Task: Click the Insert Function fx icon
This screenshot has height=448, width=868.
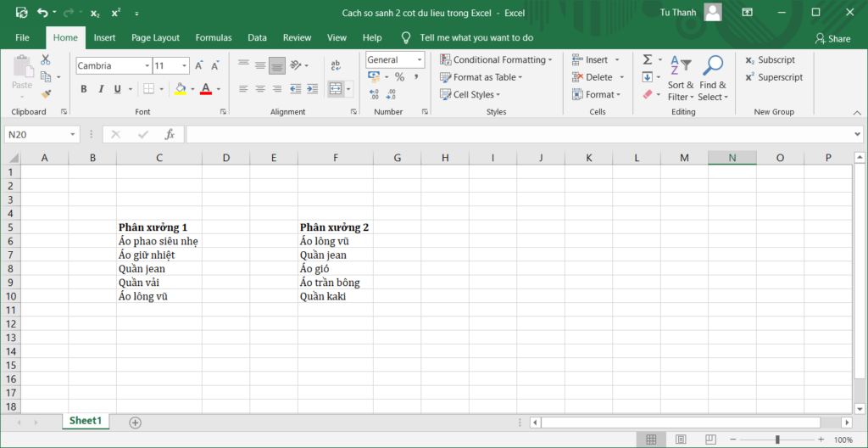Action: tap(170, 134)
